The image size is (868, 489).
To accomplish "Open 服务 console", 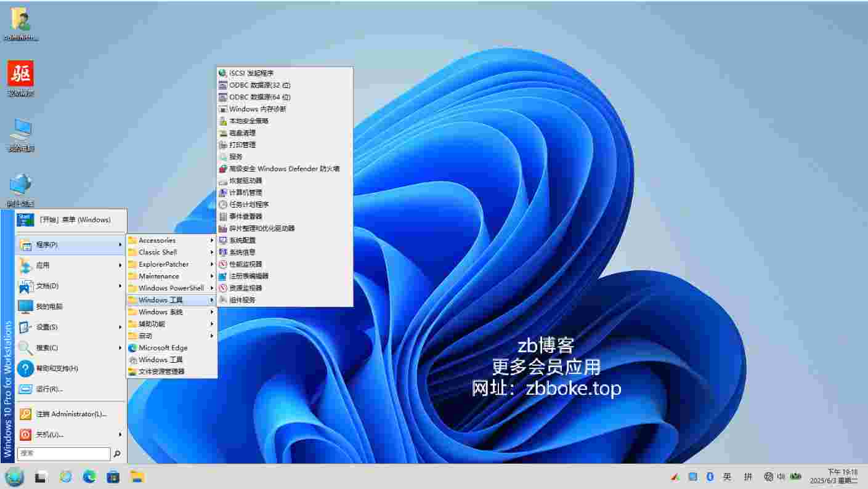I will [x=285, y=156].
